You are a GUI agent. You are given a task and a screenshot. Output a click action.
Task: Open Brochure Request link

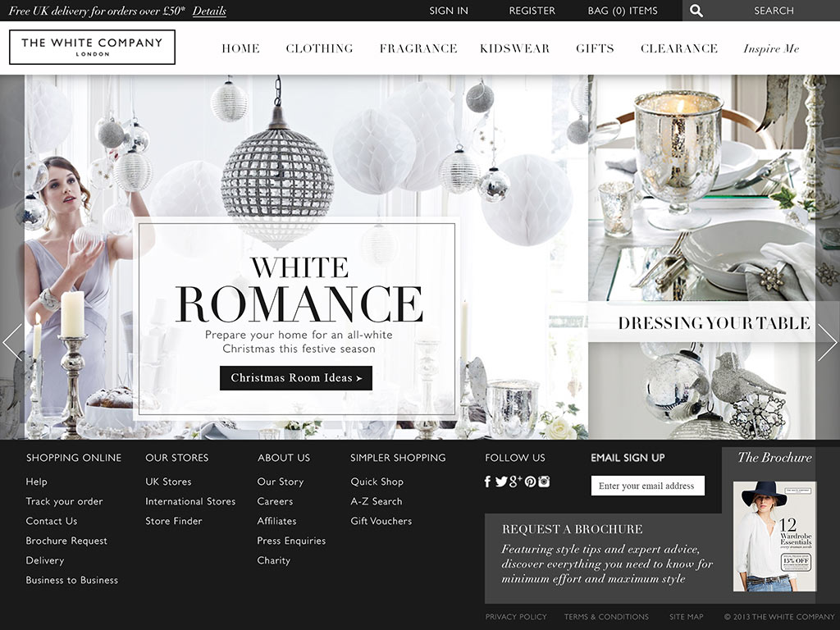coord(66,541)
